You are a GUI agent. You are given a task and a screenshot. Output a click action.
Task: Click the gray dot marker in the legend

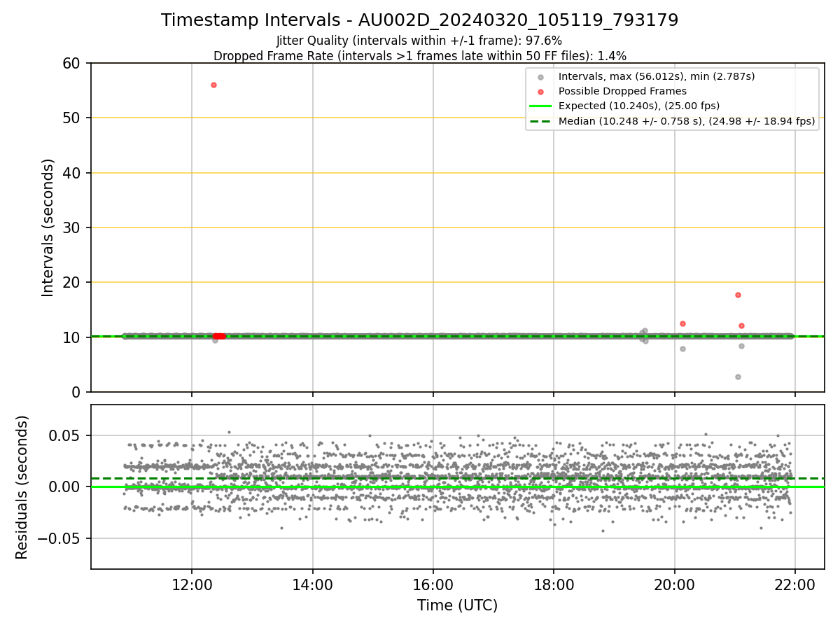540,76
